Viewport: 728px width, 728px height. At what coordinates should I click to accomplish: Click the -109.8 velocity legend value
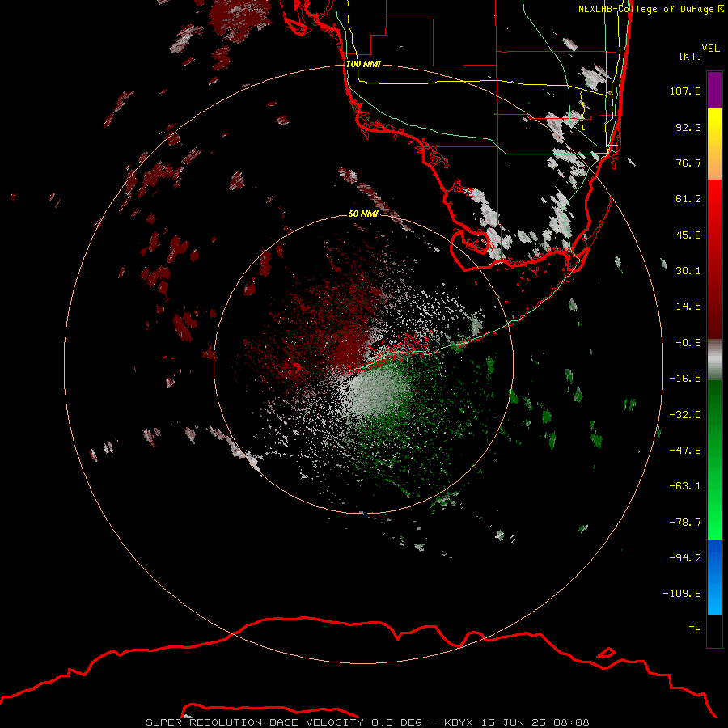(682, 594)
